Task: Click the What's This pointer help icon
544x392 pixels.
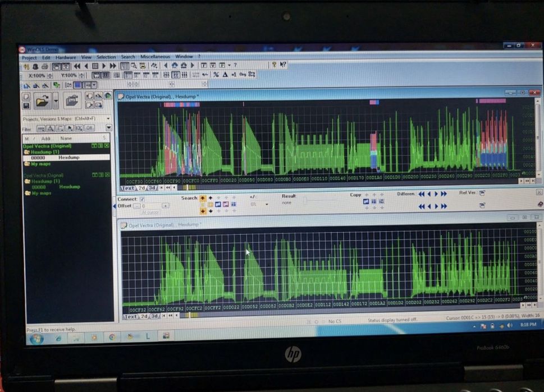Action: pyautogui.click(x=283, y=64)
